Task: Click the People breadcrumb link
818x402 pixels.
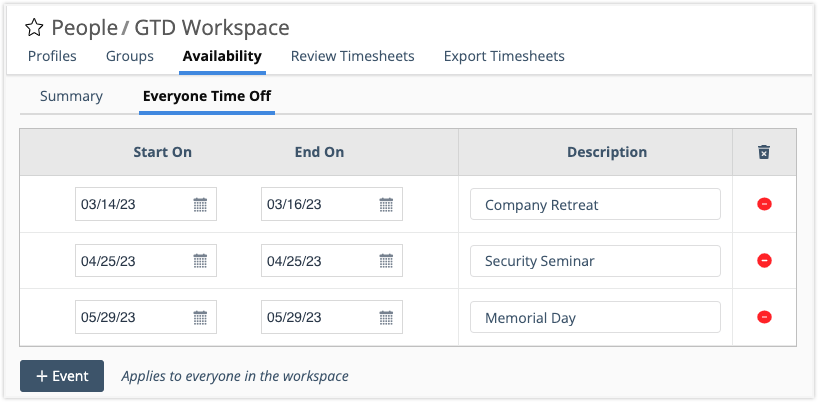Action: [82, 28]
